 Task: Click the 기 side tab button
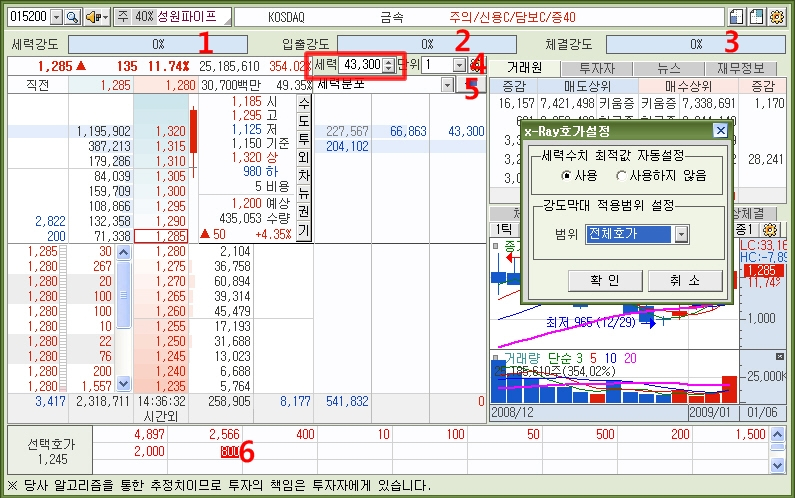point(304,231)
